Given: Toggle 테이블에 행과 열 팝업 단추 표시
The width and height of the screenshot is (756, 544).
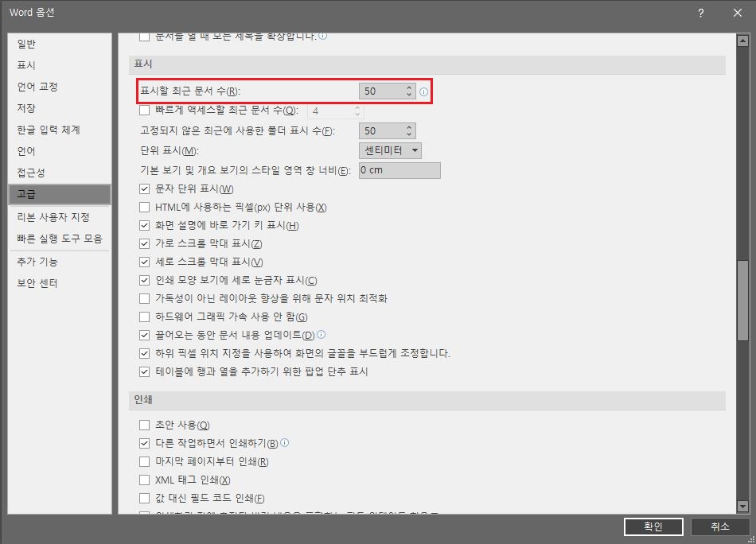Looking at the screenshot, I should 144,372.
